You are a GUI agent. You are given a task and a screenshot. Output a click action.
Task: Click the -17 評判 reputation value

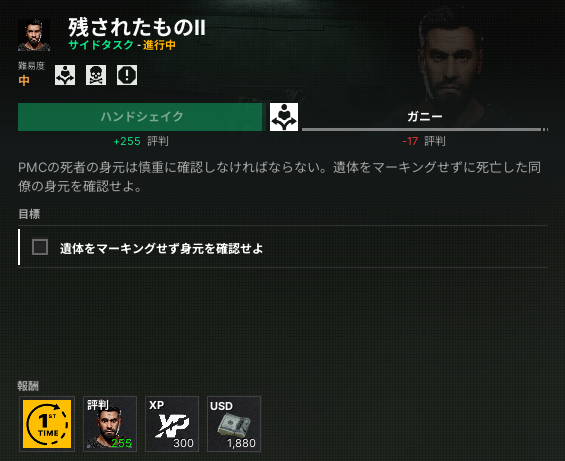click(x=424, y=141)
